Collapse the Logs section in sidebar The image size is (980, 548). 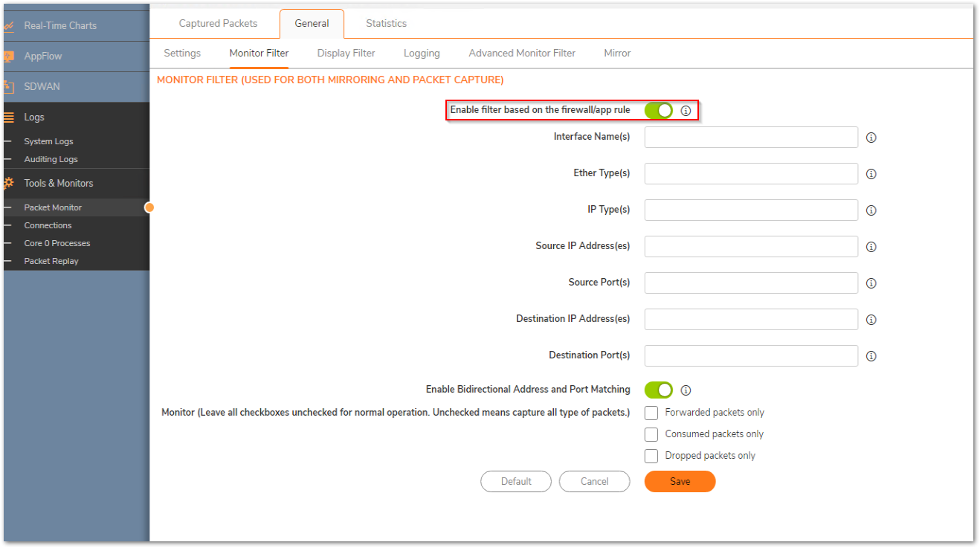pyautogui.click(x=34, y=117)
